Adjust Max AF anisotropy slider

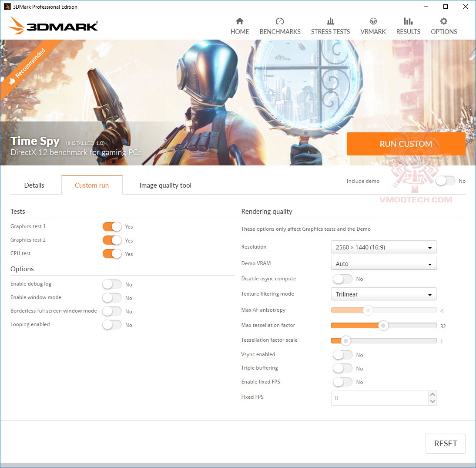click(x=384, y=310)
